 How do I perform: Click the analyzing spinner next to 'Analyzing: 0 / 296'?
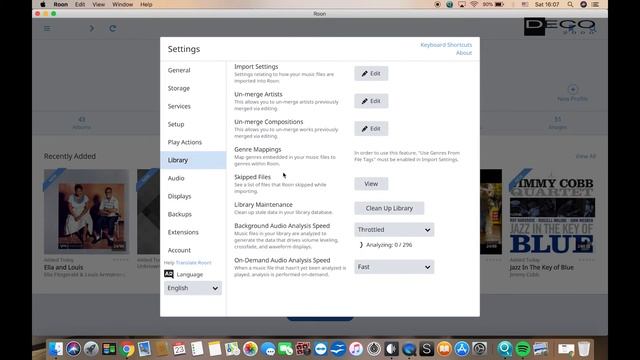point(361,245)
